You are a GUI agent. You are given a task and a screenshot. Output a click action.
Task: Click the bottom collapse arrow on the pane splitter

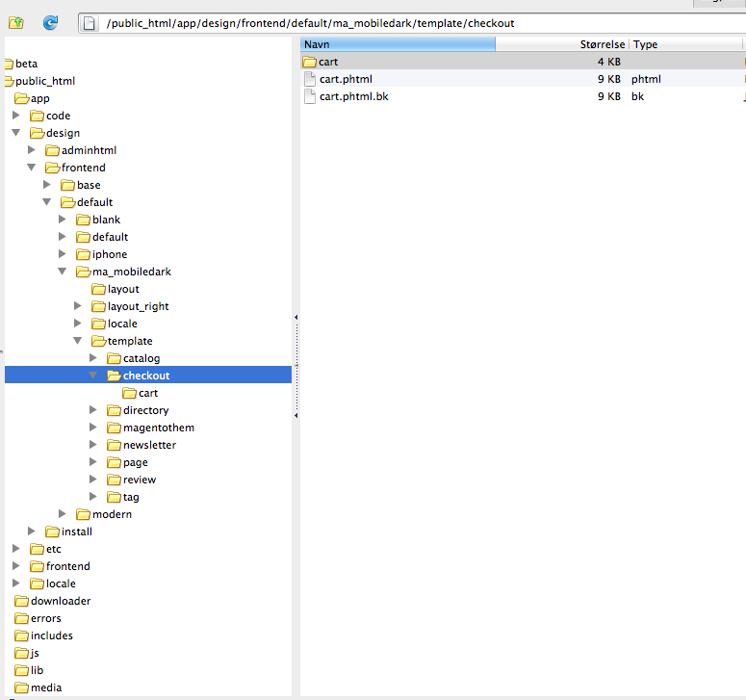296,415
